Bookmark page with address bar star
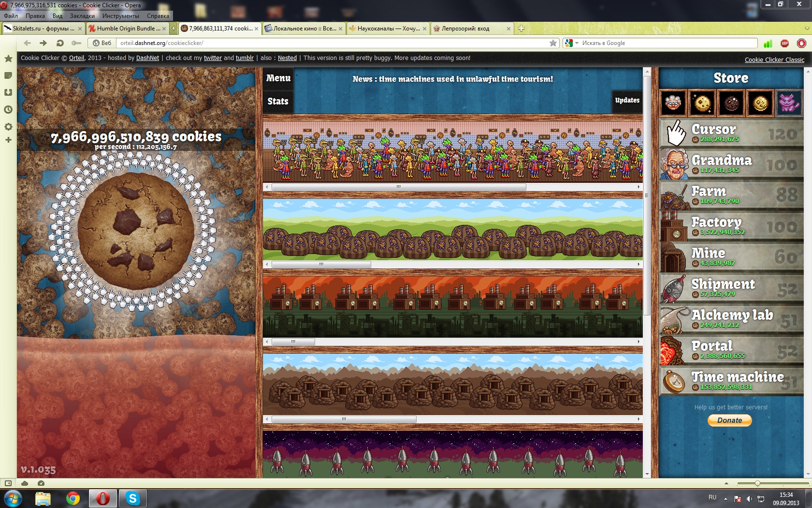 [x=553, y=43]
